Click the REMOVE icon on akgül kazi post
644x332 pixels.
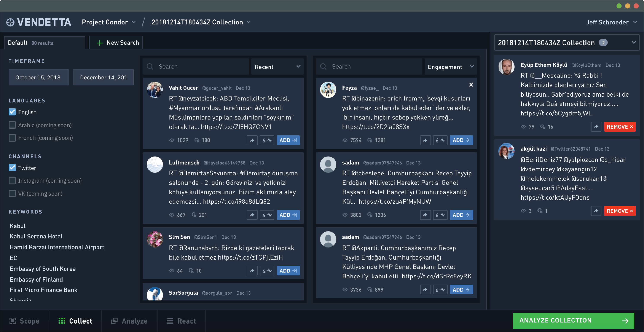619,211
